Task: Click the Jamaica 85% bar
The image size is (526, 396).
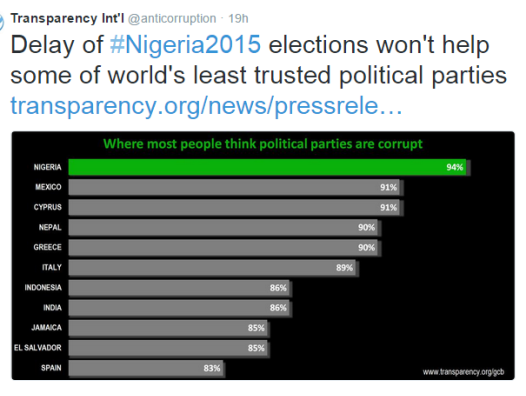Action: coord(169,328)
